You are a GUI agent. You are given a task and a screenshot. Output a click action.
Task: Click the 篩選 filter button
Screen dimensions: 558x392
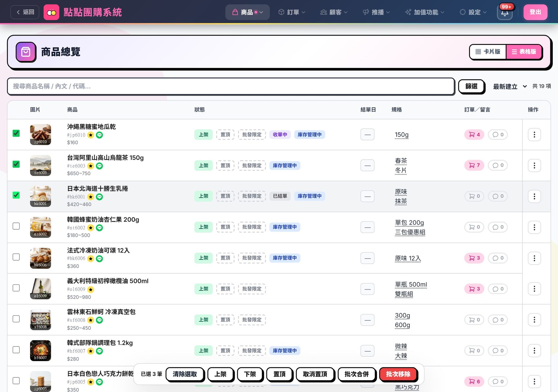(471, 86)
